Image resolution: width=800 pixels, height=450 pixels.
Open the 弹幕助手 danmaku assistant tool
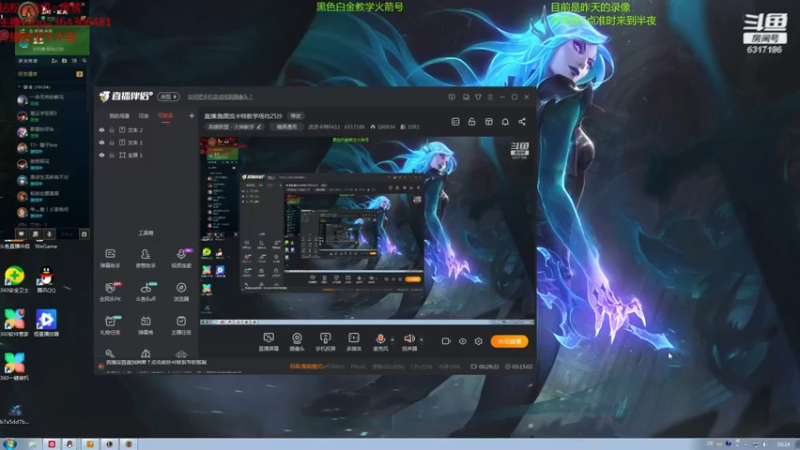[110, 258]
